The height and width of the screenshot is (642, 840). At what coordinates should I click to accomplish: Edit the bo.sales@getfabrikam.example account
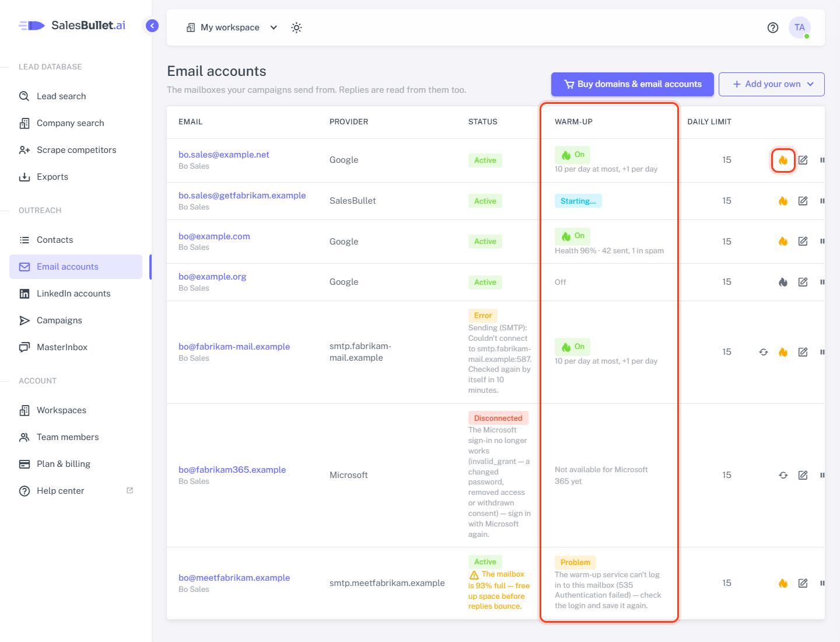coord(803,201)
